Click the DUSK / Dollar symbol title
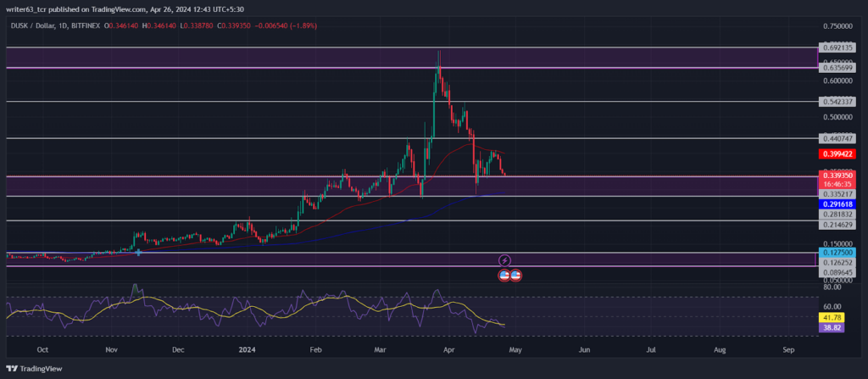This screenshot has width=868, height=379. pos(33,25)
